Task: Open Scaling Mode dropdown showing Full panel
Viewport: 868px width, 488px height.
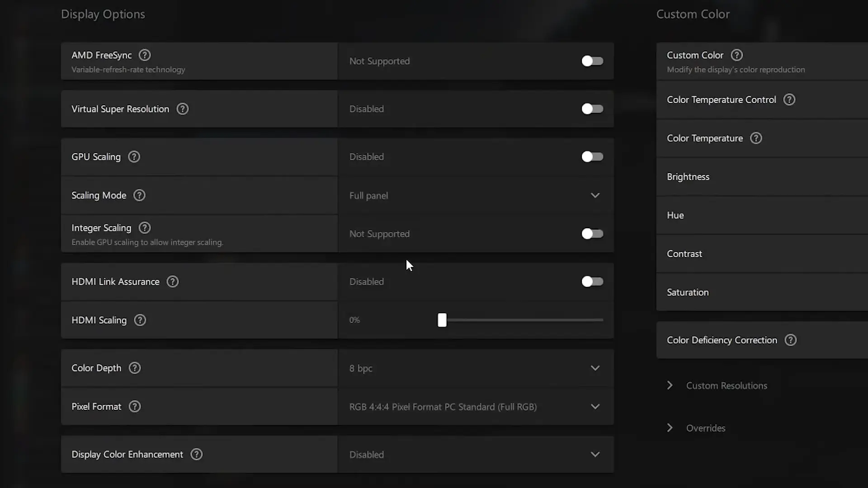Action: tap(476, 195)
